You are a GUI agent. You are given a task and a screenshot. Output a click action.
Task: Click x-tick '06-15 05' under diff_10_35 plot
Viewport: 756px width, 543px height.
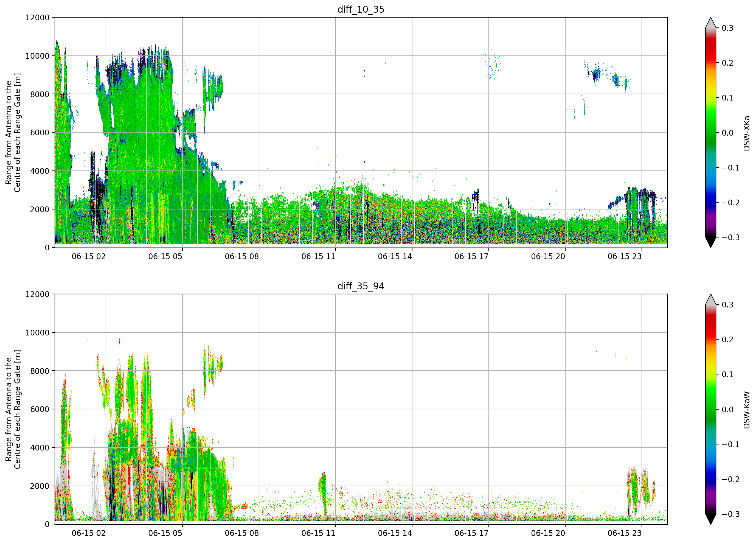(x=165, y=256)
